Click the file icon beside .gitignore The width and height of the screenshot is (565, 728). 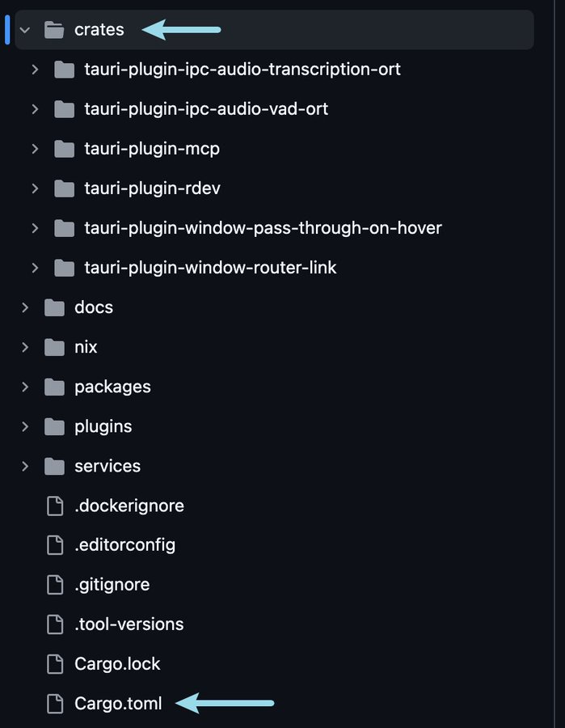pos(54,584)
